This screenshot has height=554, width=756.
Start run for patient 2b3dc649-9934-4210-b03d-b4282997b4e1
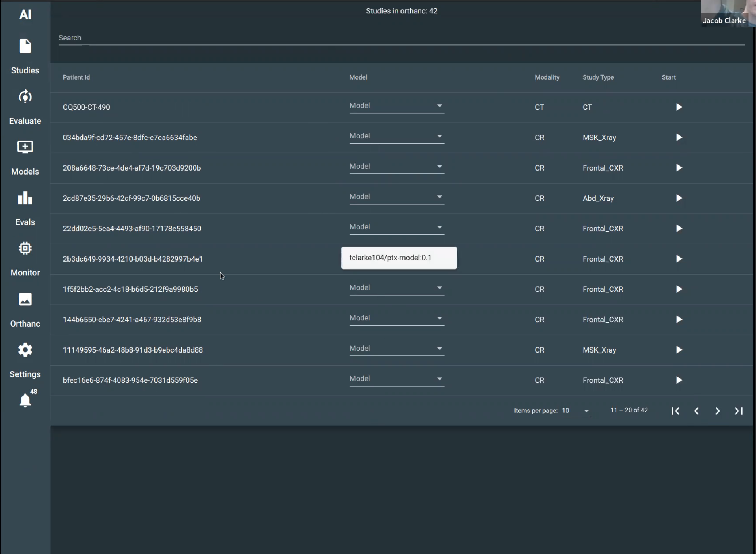[679, 259]
